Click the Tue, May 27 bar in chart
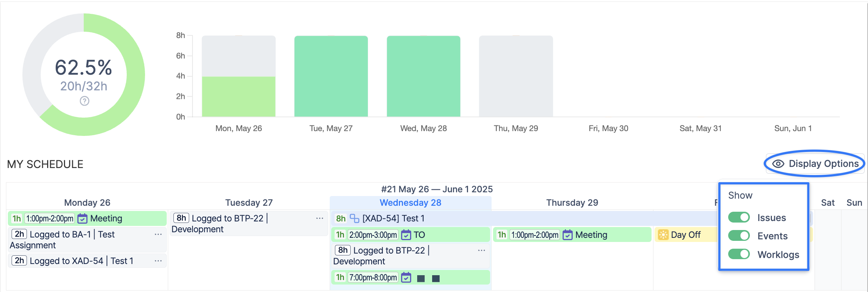This screenshot has width=868, height=292. pyautogui.click(x=331, y=77)
